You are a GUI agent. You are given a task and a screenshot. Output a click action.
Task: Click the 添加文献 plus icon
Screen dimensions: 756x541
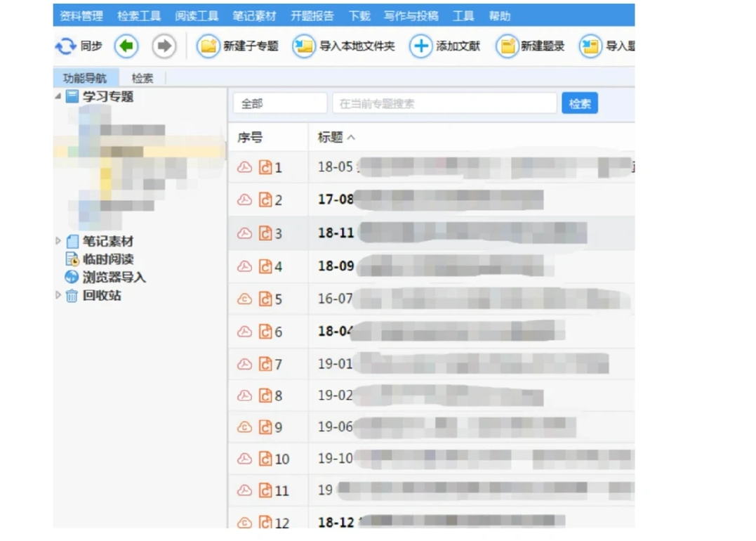pyautogui.click(x=420, y=45)
